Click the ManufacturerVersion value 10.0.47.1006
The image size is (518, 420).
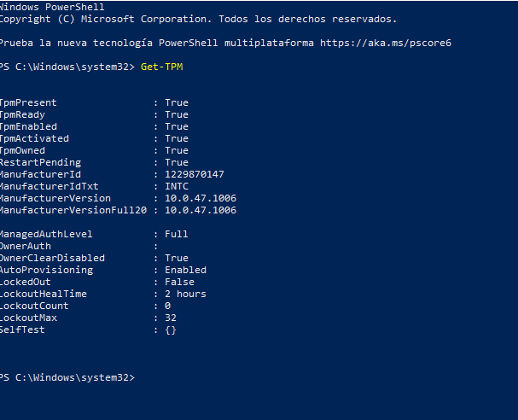201,198
